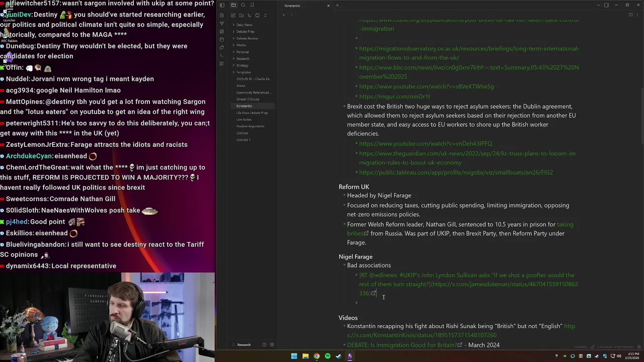
Task: Click the bottom ribbon grid-list icon
Action: 222,63
